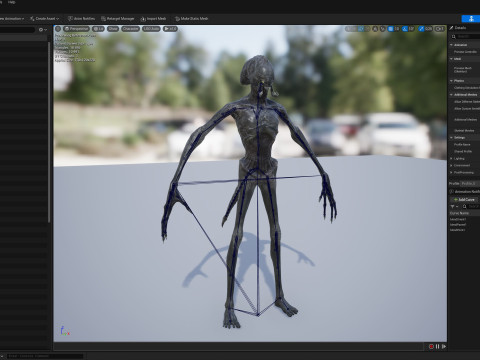Click the Details panel search field
This screenshot has height=360, width=480.
point(467,36)
